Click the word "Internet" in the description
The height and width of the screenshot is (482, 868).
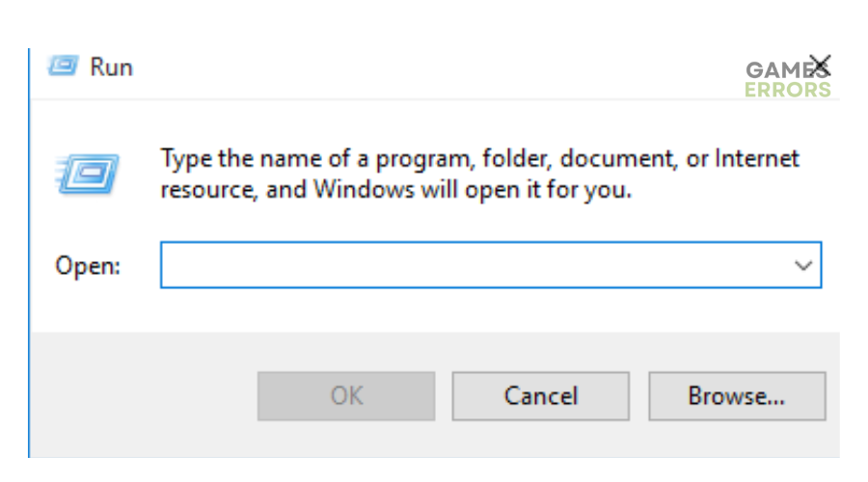point(757,158)
